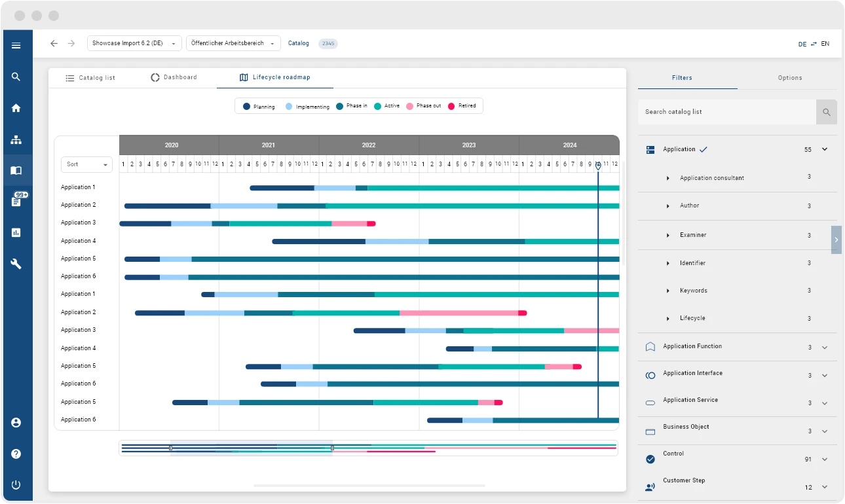Toggle the Implementing legend entry

pyautogui.click(x=308, y=106)
